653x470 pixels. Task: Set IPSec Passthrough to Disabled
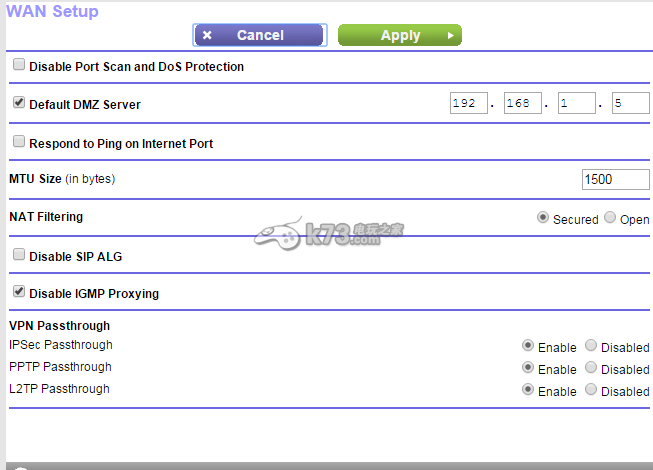pyautogui.click(x=591, y=346)
